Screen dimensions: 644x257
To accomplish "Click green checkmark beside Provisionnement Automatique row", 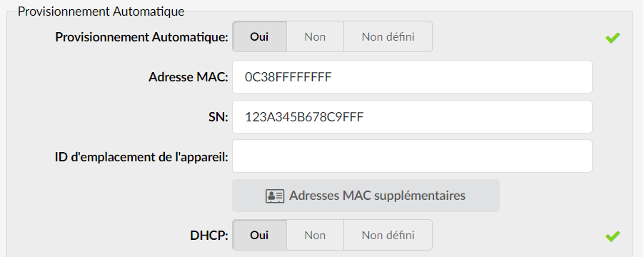I will click(x=613, y=38).
